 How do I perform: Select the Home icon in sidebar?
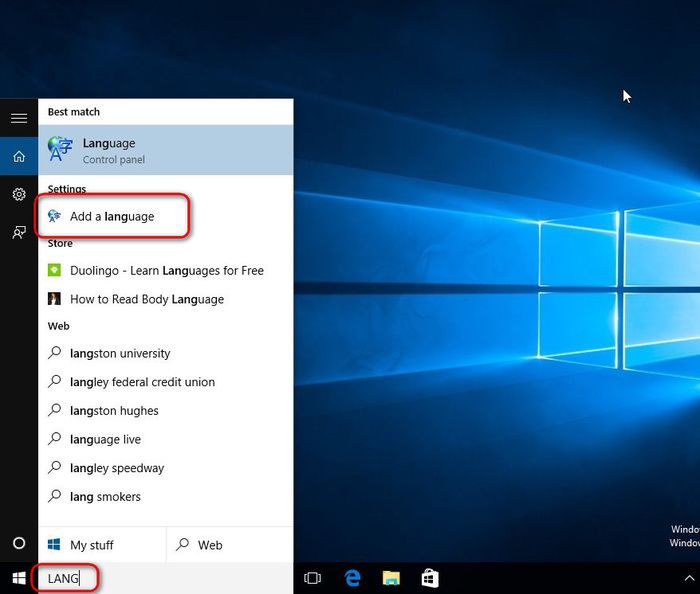[18, 156]
